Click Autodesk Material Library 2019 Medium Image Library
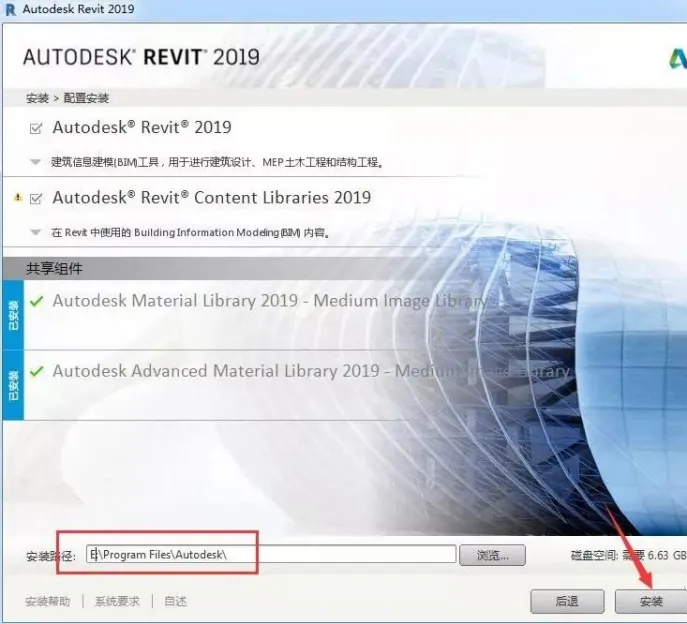This screenshot has height=624, width=687. click(270, 301)
